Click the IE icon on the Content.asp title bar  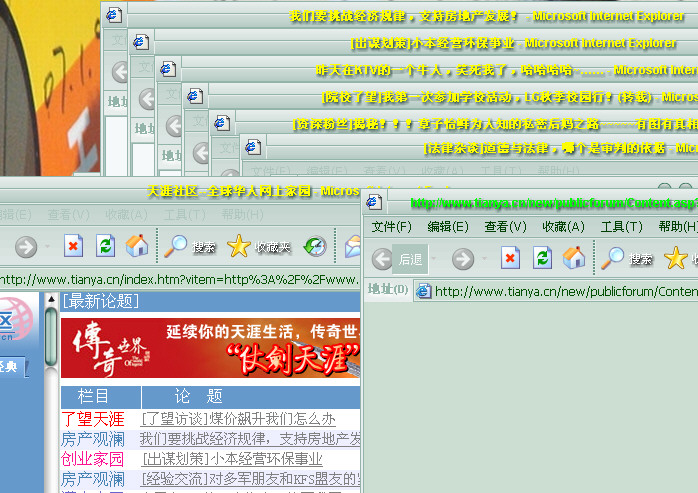(374, 202)
